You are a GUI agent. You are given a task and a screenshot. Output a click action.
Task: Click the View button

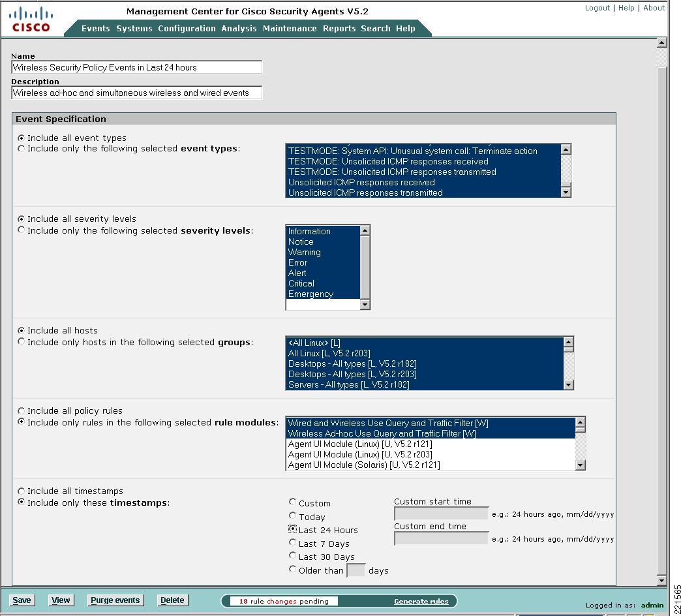pyautogui.click(x=61, y=600)
